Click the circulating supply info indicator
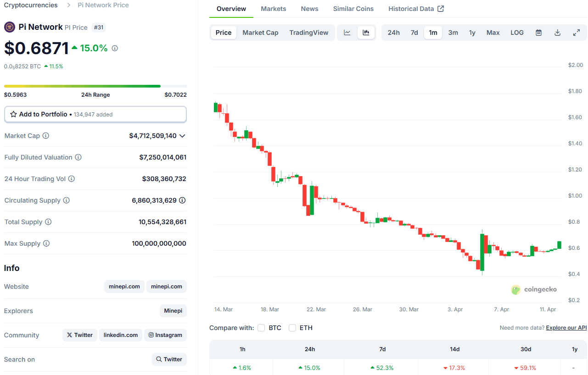 [67, 200]
